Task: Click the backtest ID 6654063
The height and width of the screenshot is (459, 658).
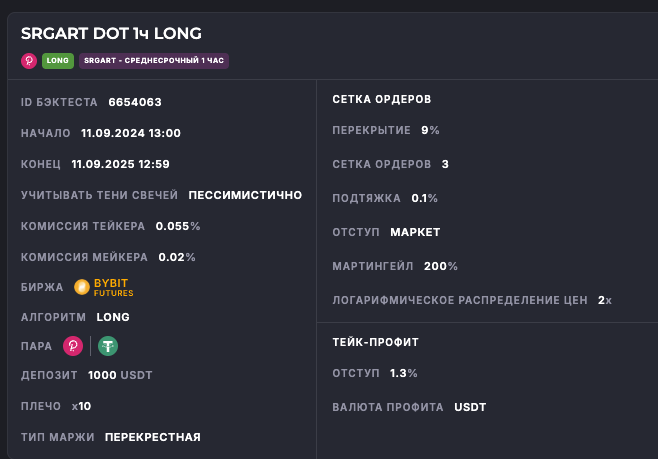Action: pyautogui.click(x=135, y=102)
